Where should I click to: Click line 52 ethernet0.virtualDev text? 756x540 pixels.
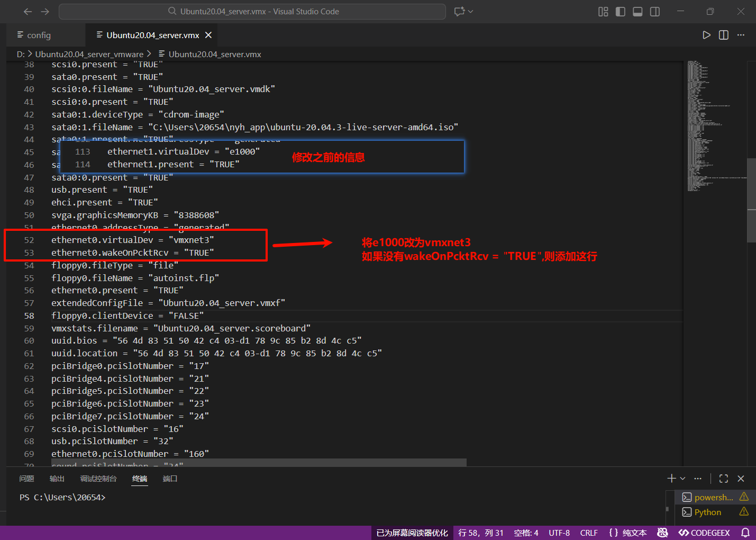(x=133, y=240)
